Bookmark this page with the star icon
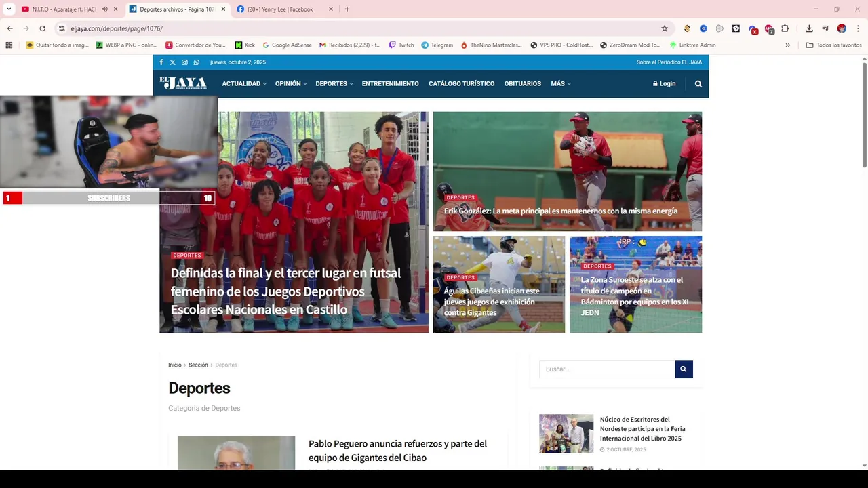The height and width of the screenshot is (488, 868). point(665,28)
